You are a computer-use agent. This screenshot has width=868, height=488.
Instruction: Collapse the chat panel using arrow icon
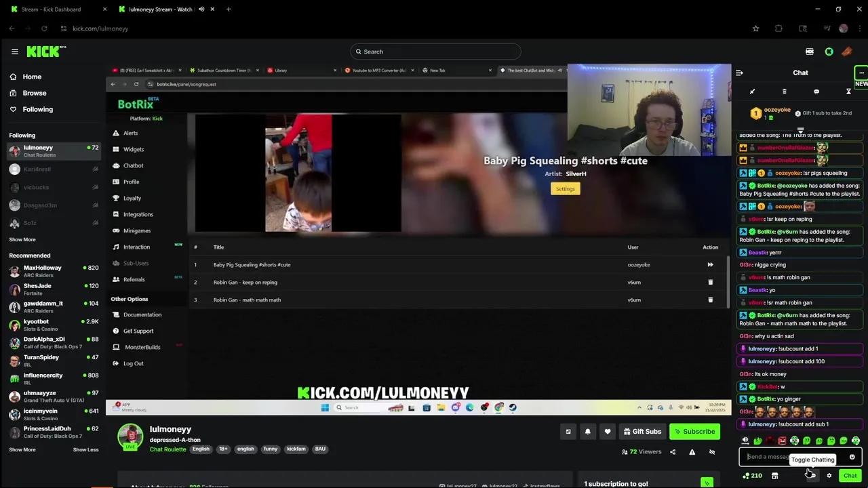click(739, 73)
